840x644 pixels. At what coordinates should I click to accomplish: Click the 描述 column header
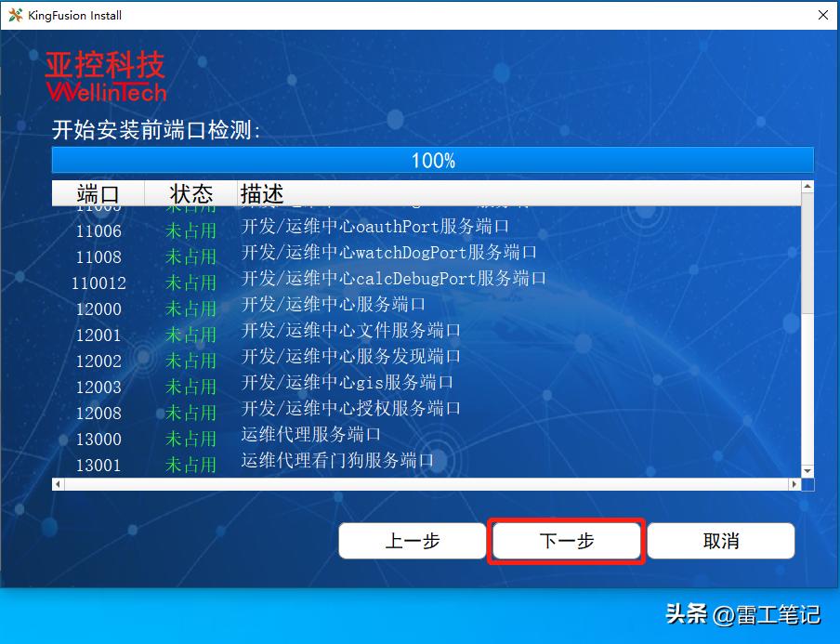click(x=262, y=193)
